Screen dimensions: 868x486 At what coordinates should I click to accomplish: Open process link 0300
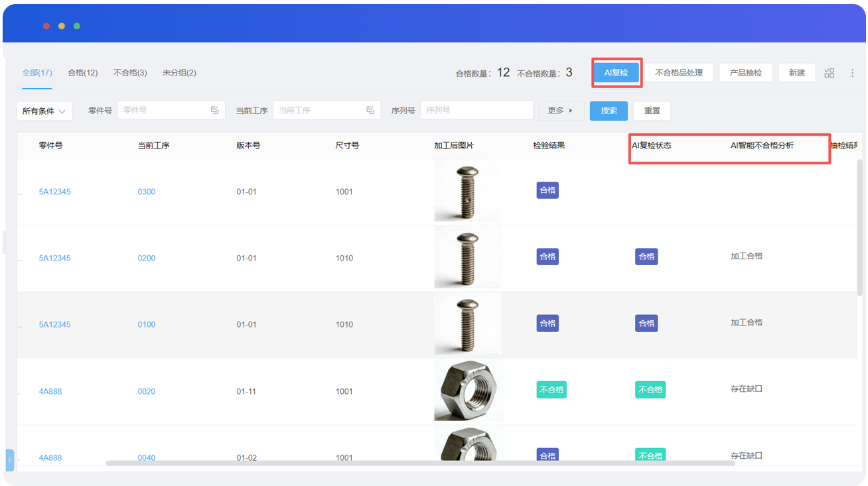pos(147,192)
